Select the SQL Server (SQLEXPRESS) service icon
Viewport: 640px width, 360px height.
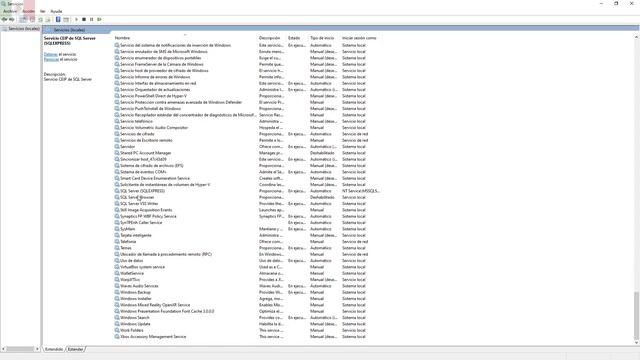coord(117,191)
